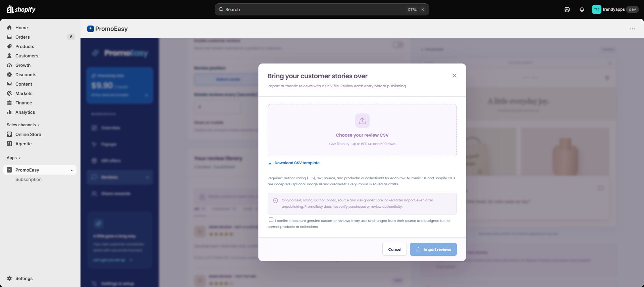This screenshot has height=287, width=644.
Task: Click the PromoEasy app icon in header
Action: pyautogui.click(x=90, y=29)
